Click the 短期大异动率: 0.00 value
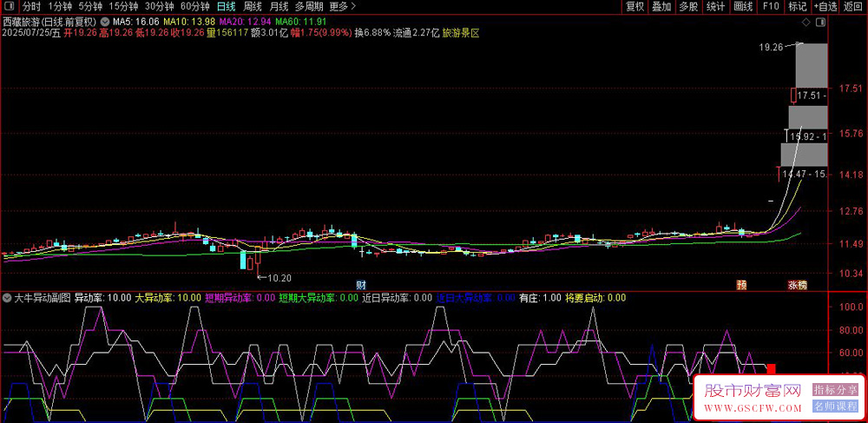 319,298
